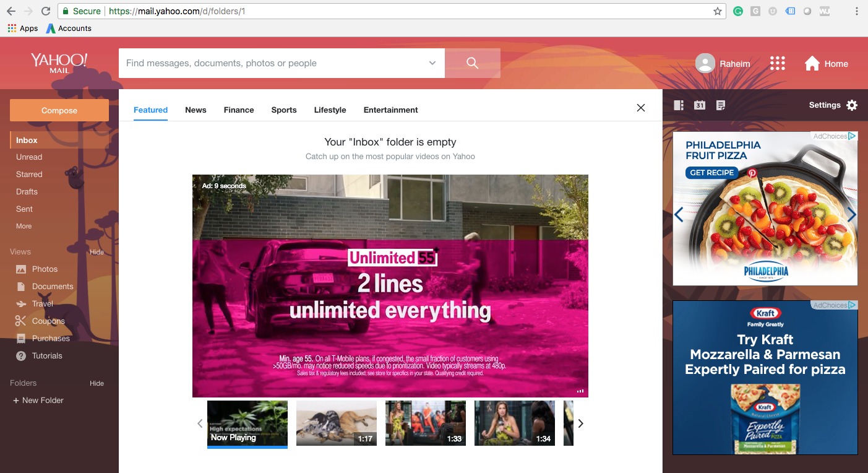Create a New Folder

[38, 401]
